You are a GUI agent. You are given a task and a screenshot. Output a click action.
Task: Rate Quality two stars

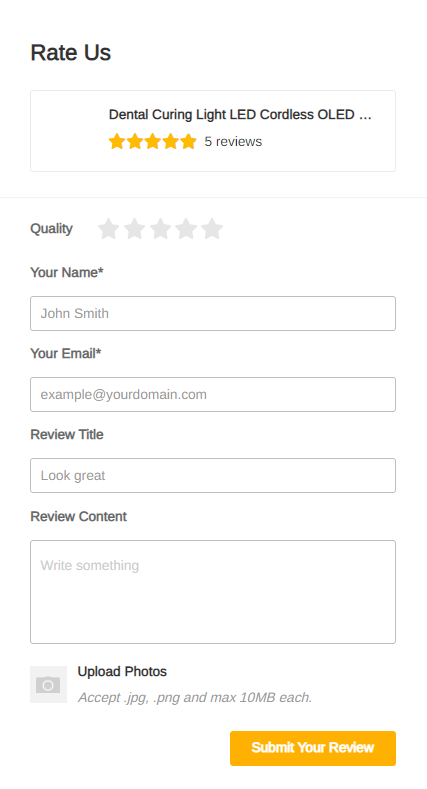click(134, 229)
